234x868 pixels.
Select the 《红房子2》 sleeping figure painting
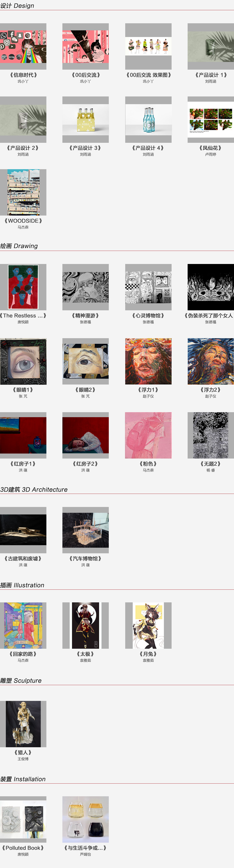tap(86, 435)
